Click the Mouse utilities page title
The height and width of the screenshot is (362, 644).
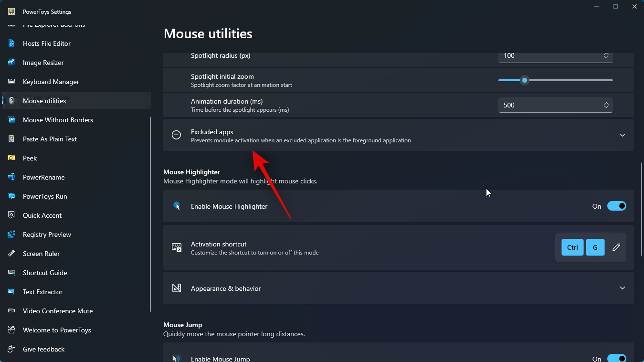(x=208, y=33)
